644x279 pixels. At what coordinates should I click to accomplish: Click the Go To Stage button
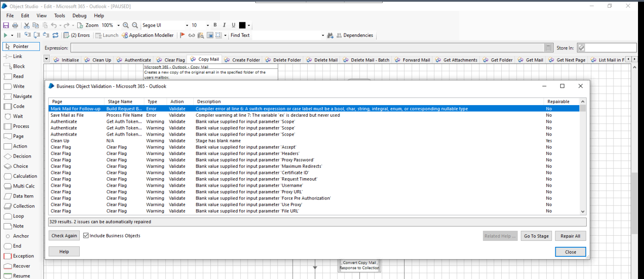(x=536, y=235)
